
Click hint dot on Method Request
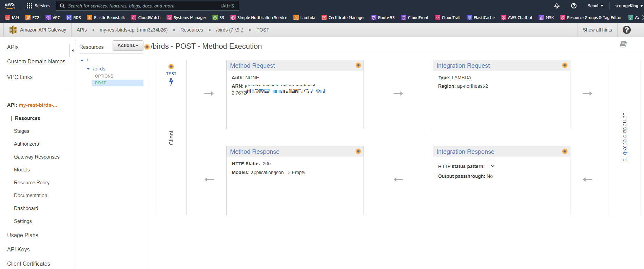358,65
